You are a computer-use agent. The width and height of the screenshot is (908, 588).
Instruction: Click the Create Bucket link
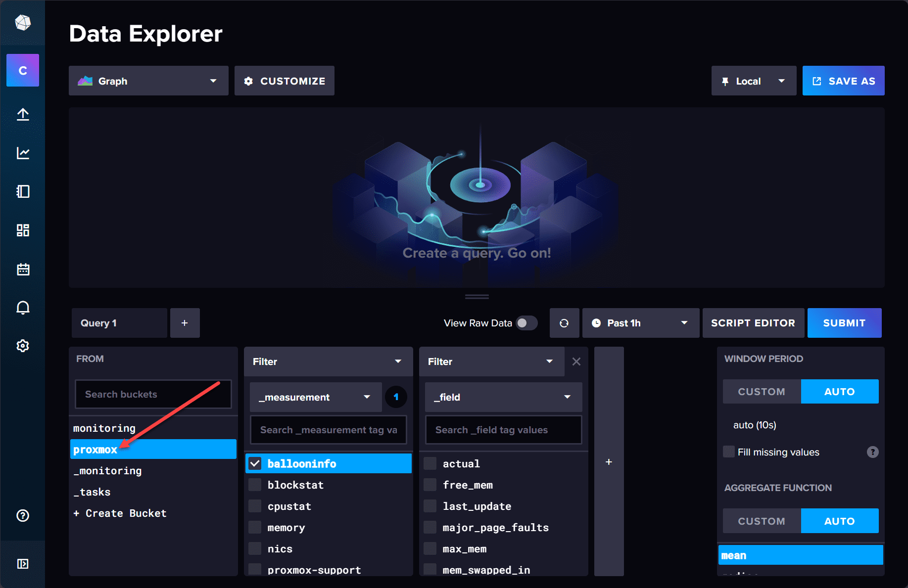pyautogui.click(x=120, y=513)
